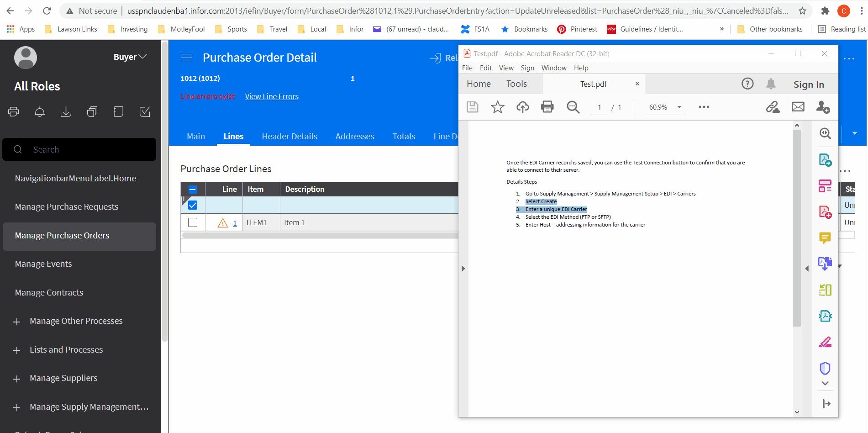Click the PDF vertical scrollbar
The width and height of the screenshot is (868, 433).
797,228
